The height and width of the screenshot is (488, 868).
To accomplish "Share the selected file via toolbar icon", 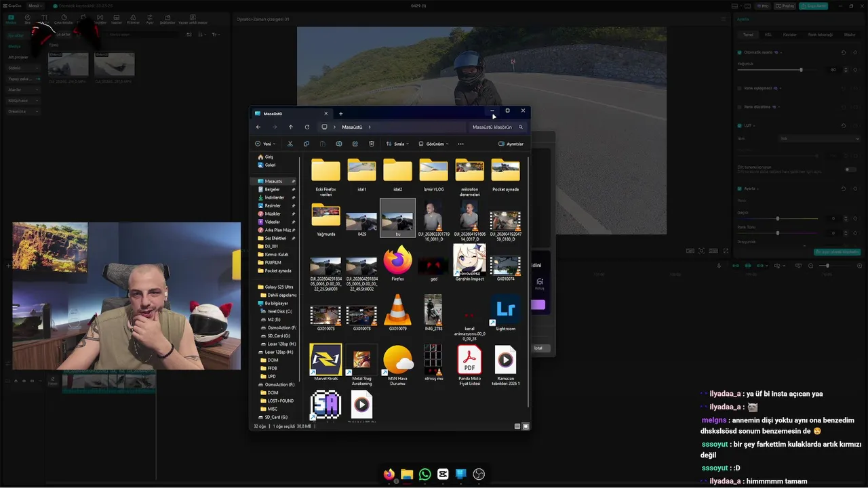I will click(x=355, y=144).
